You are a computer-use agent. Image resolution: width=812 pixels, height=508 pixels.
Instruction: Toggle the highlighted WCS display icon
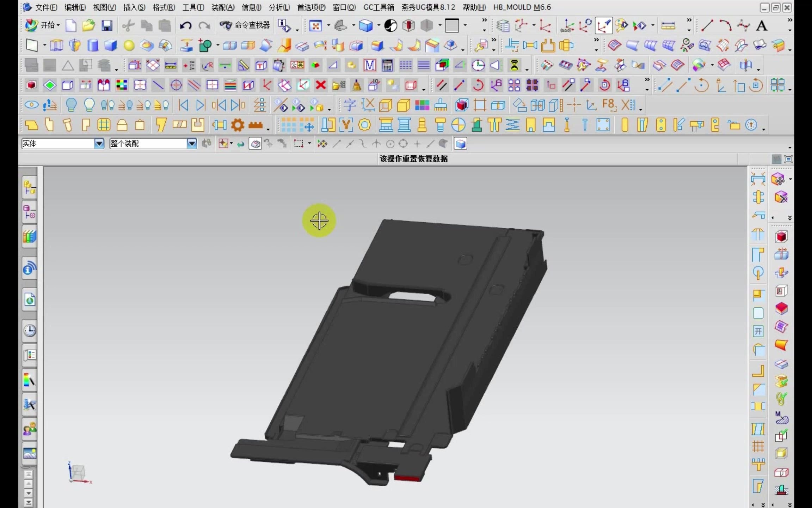[604, 25]
